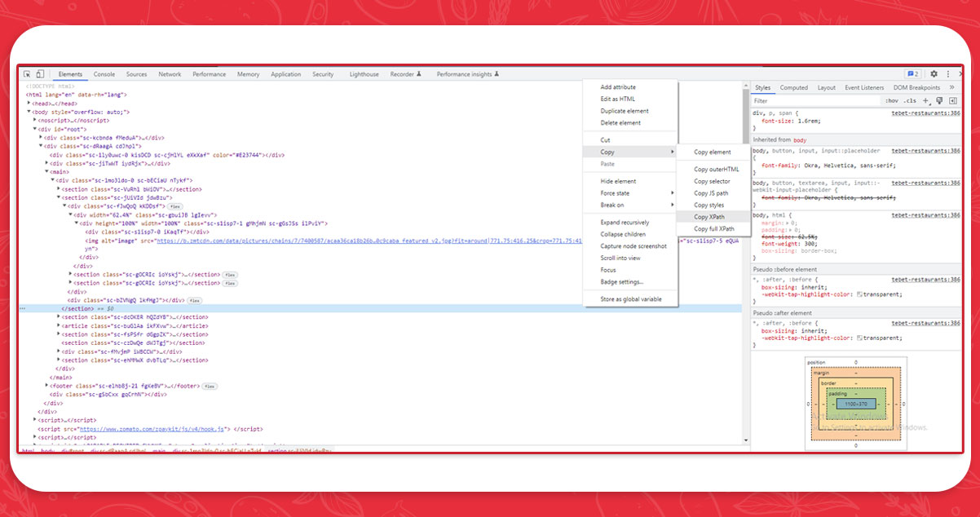This screenshot has height=517, width=980.
Task: Switch to the Network tab
Action: tap(170, 74)
